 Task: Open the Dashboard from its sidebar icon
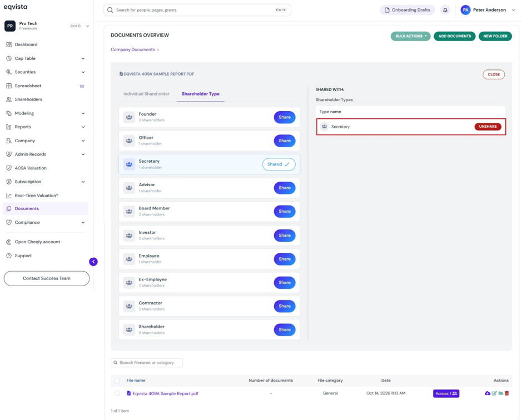9,44
